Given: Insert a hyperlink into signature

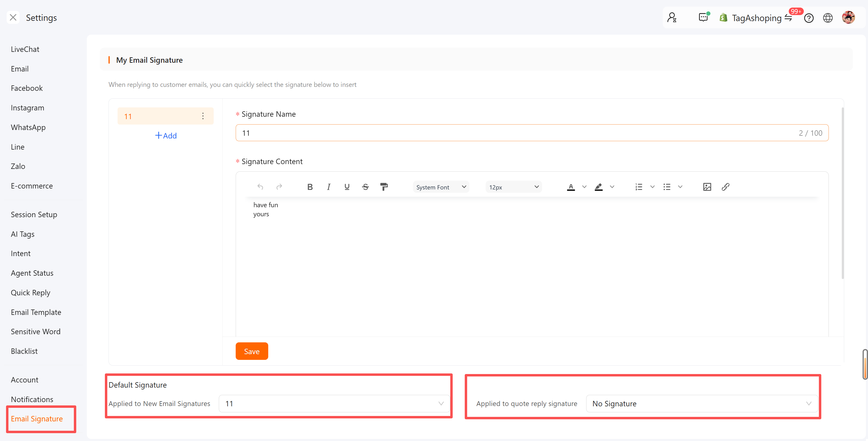Looking at the screenshot, I should 725,187.
